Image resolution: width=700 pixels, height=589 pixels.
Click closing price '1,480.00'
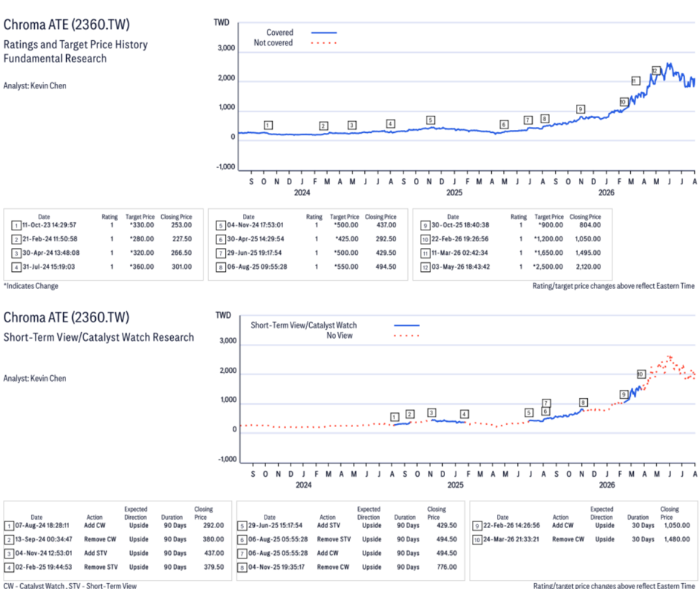(x=677, y=539)
